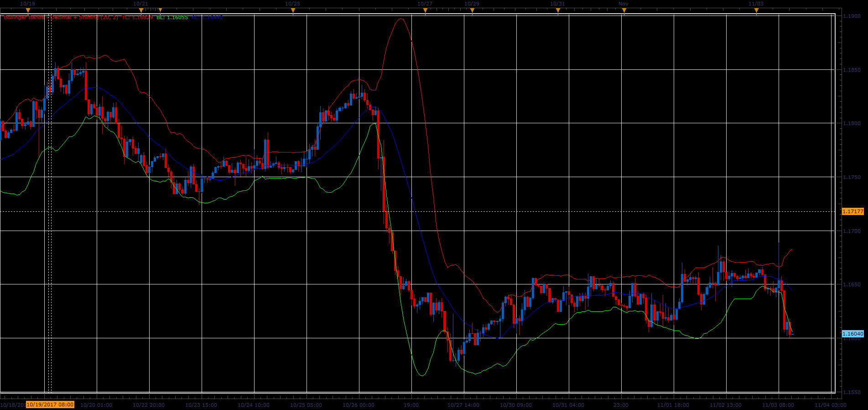The height and width of the screenshot is (410, 868).
Task: Click the orange 1.17177 price tag
Action: (852, 211)
